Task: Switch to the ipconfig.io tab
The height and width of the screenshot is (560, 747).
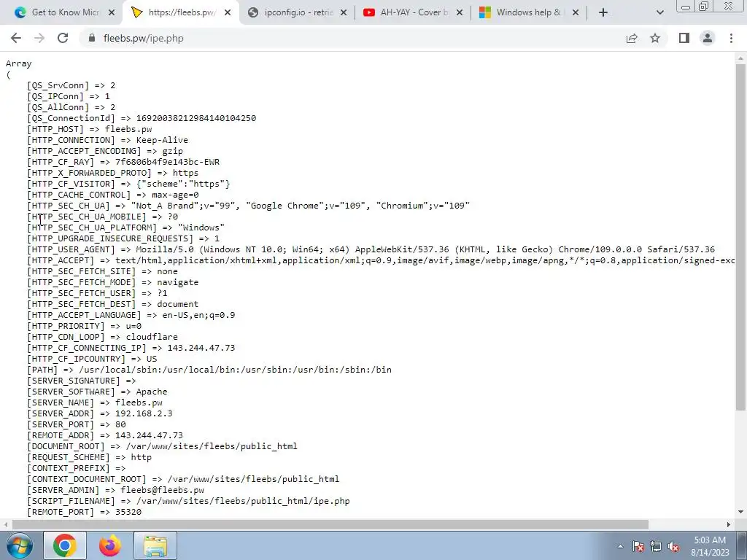Action: tap(298, 12)
